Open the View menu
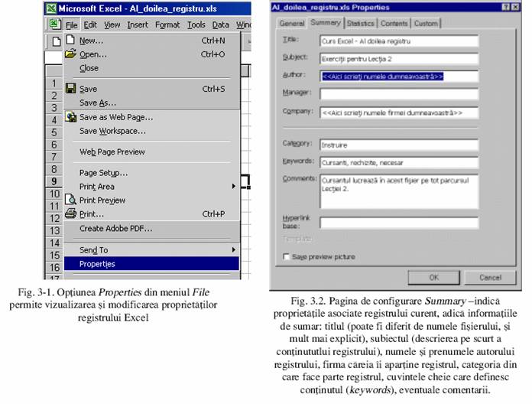The width and height of the screenshot is (532, 404). (112, 24)
